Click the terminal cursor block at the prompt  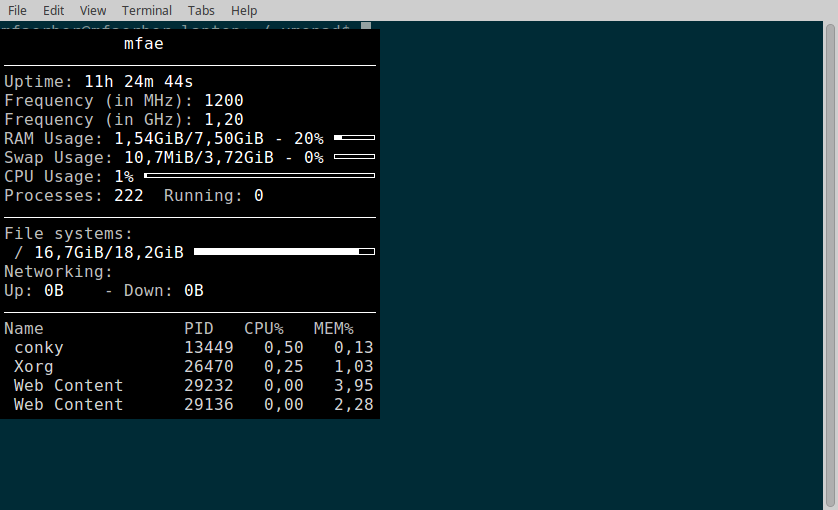pos(366,26)
